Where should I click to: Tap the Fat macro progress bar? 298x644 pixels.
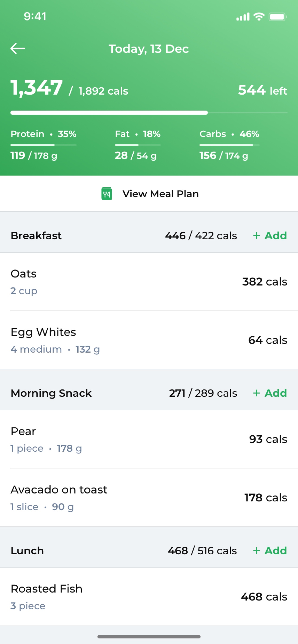[138, 145]
